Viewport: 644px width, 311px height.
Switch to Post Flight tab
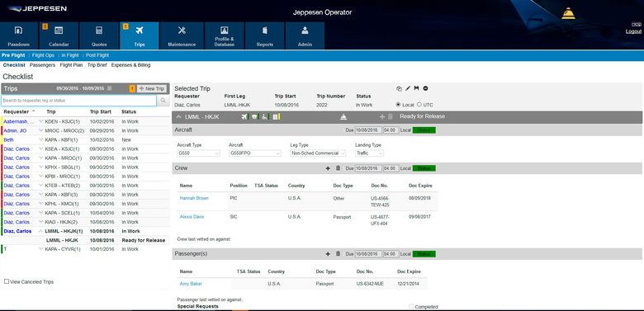(97, 55)
